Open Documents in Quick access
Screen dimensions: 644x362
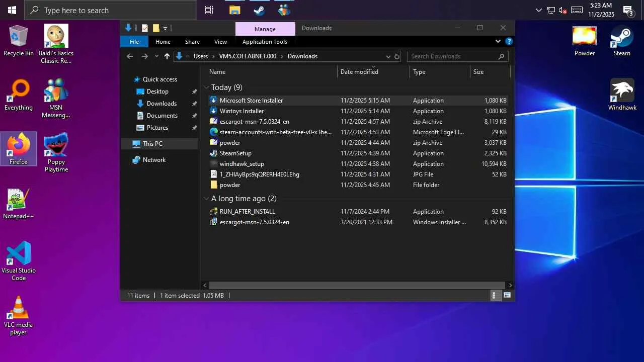162,116
